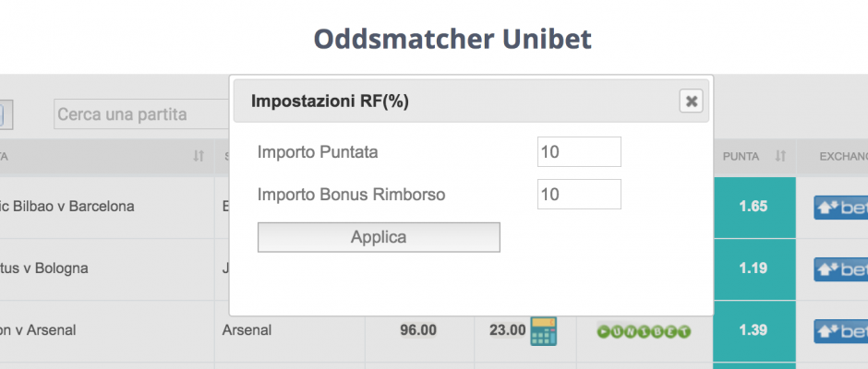Focus the Importo Puntata field
The image size is (868, 369).
click(579, 151)
